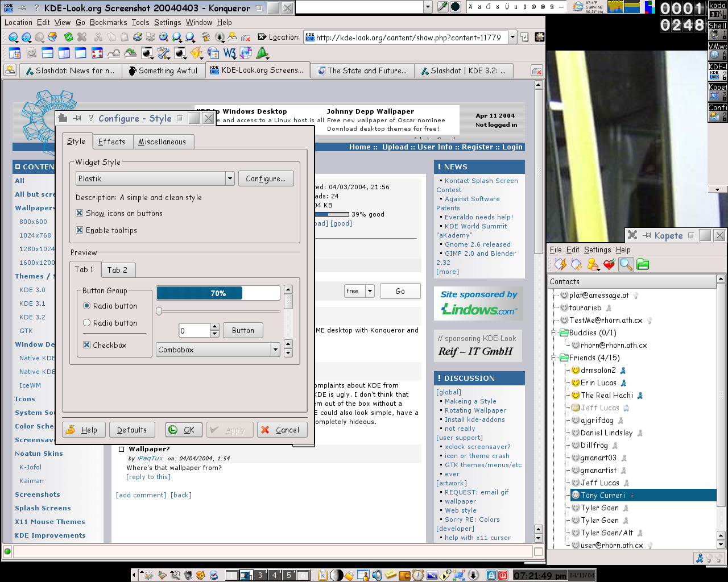Select contact 'Erin Lucas' in Kopete
The image size is (728, 582).
(598, 383)
